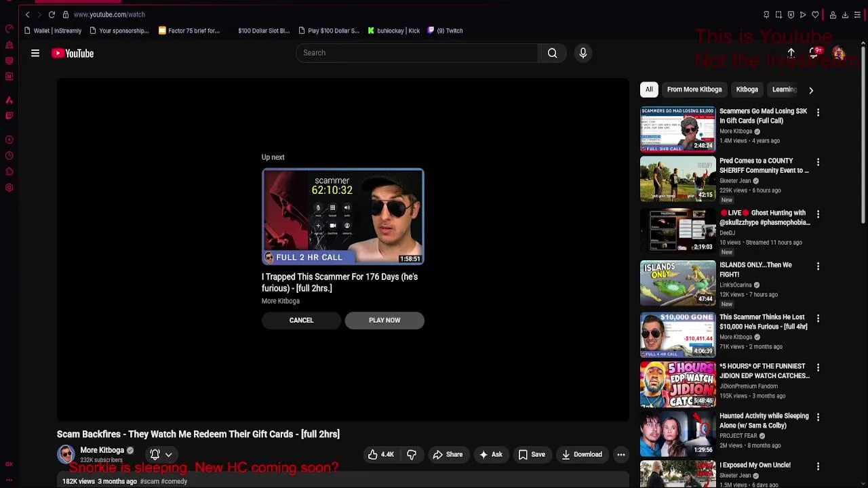Show more filter chips with right arrow
This screenshot has height=488, width=868.
(810, 89)
